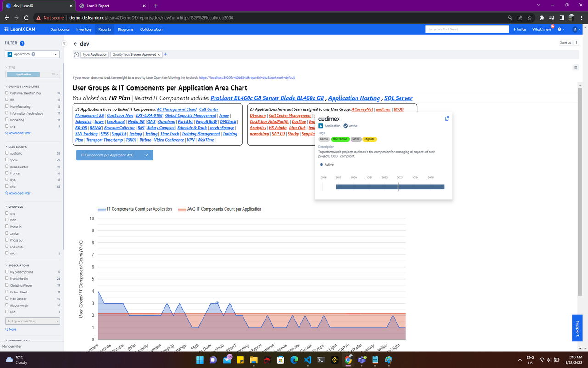This screenshot has height=368, width=588.
Task: Open Chrome extensions puzzle icon
Action: (x=542, y=18)
